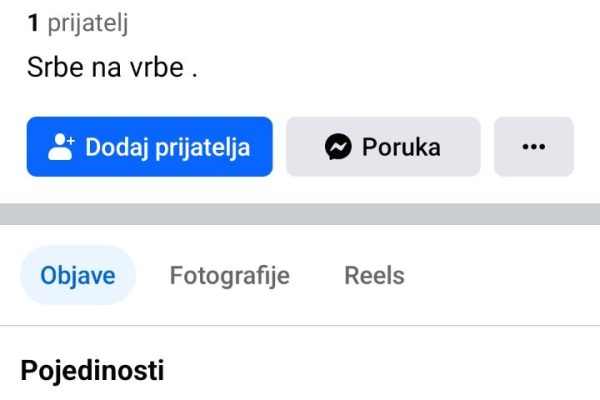This screenshot has height=400, width=600.
Task: Switch to the Objave tab
Action: pos(78,275)
